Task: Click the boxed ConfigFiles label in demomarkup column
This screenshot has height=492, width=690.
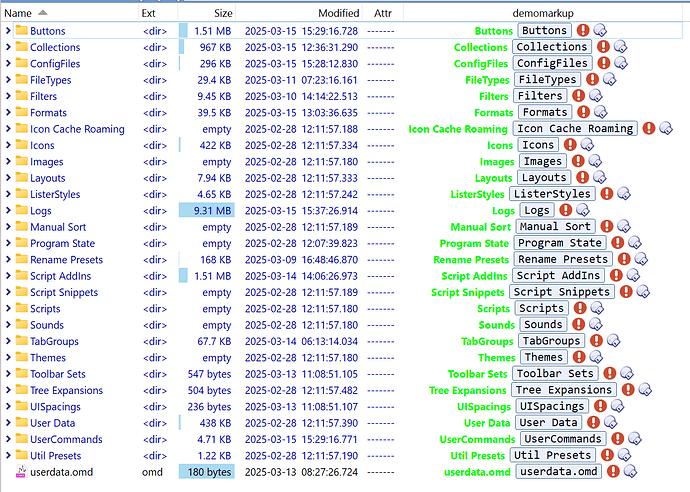Action: pos(552,63)
